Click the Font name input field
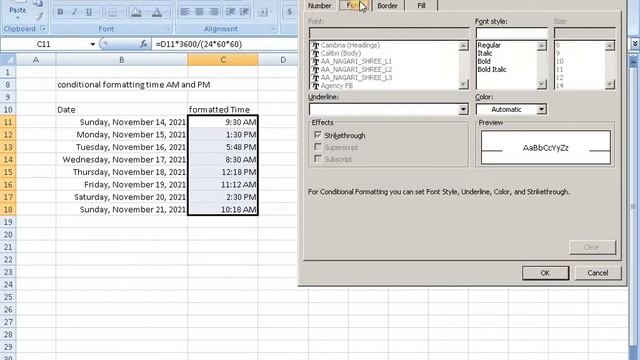 (389, 33)
